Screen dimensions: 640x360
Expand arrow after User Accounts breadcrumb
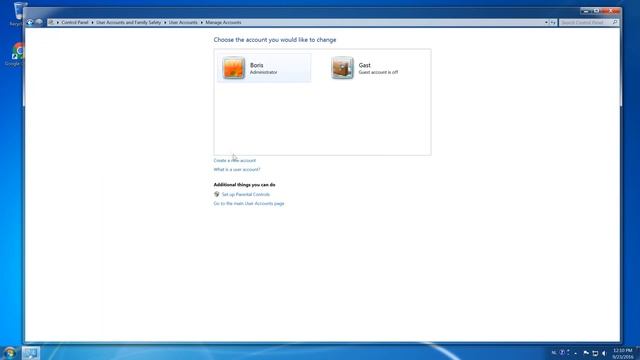point(202,22)
